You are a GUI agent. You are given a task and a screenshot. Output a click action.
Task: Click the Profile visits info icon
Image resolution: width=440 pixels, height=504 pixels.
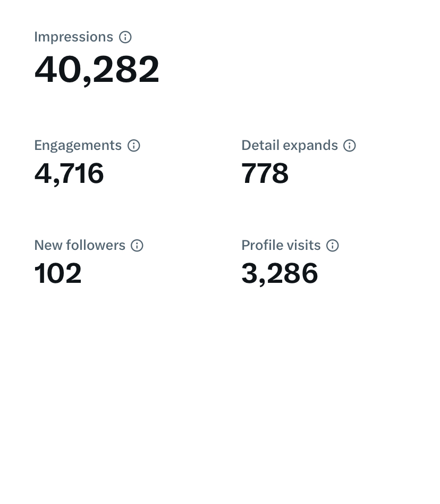coord(333,246)
